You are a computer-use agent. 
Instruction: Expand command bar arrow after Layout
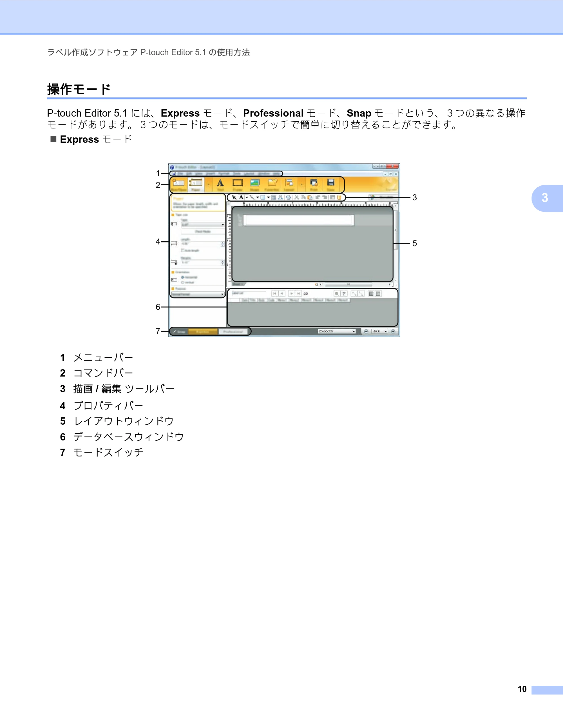pos(301,185)
